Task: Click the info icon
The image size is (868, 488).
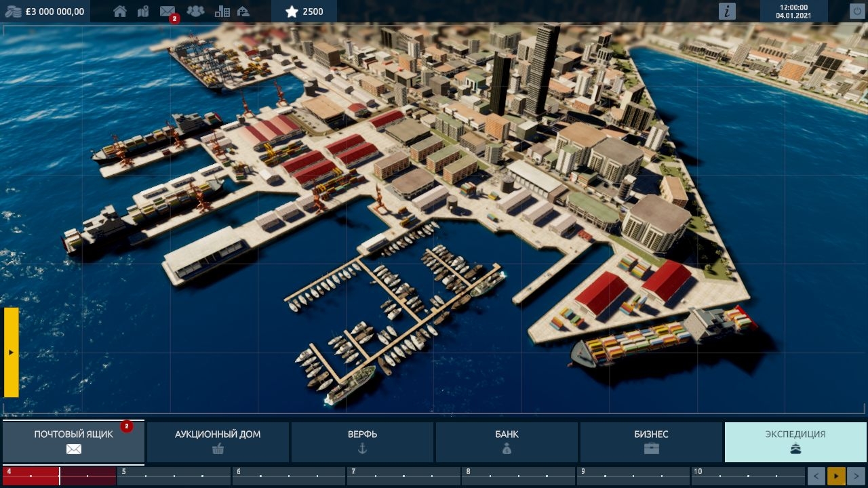Action: point(727,12)
